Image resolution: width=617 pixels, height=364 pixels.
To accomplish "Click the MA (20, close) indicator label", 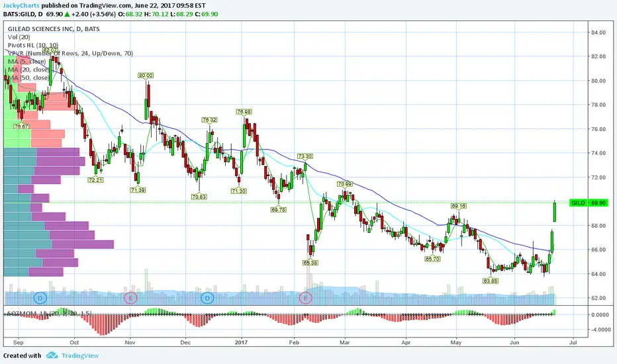I will (x=28, y=69).
